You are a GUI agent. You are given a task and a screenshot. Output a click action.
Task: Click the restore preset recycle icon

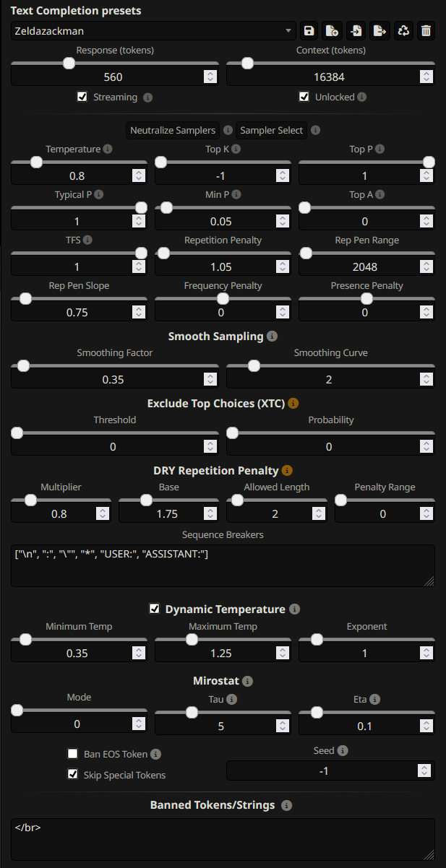pyautogui.click(x=403, y=30)
